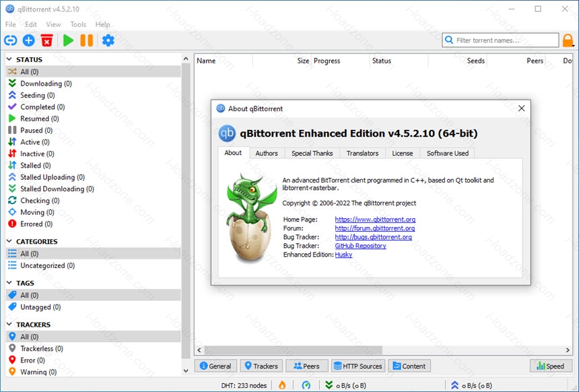Toggle alternative speed limits gauge icon
Screen dimensions: 579x392
306,385
